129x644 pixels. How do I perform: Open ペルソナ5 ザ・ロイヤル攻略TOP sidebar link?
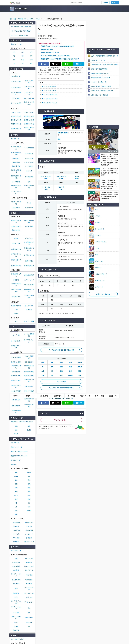(21, 27)
